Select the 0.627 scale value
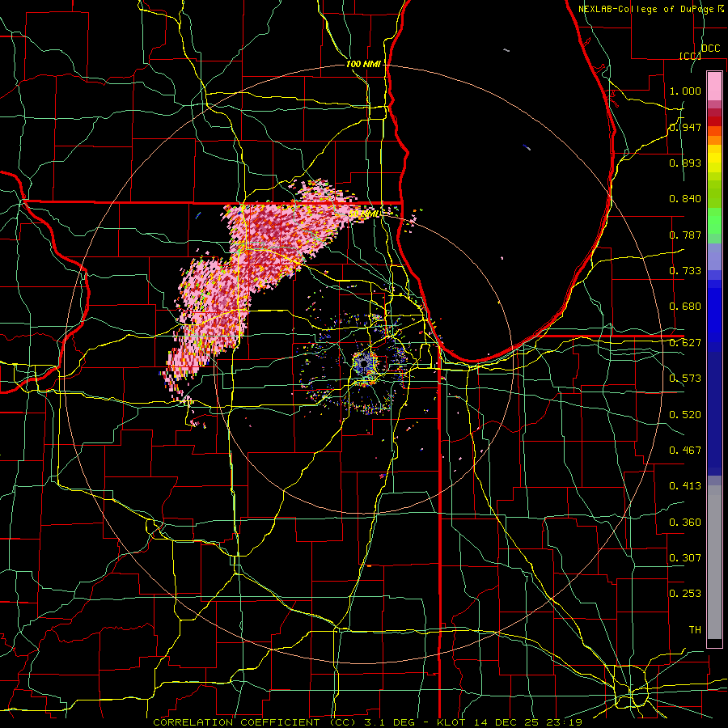 click(x=685, y=343)
